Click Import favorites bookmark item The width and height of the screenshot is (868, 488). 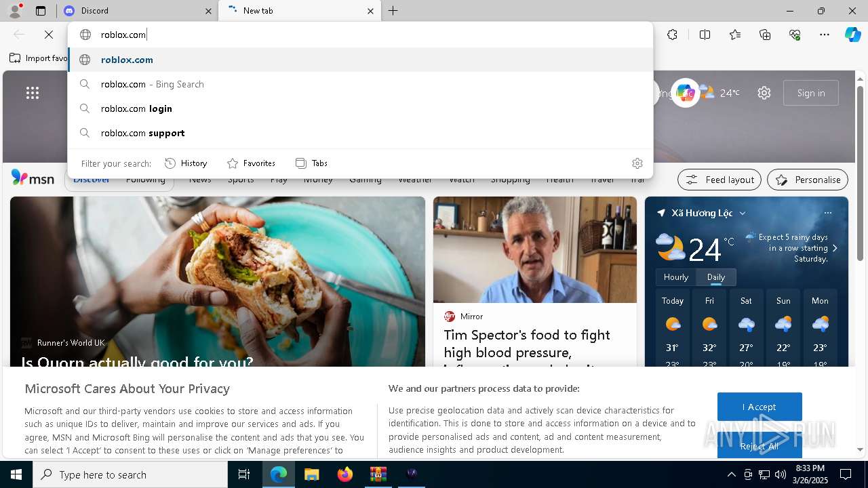click(x=38, y=58)
